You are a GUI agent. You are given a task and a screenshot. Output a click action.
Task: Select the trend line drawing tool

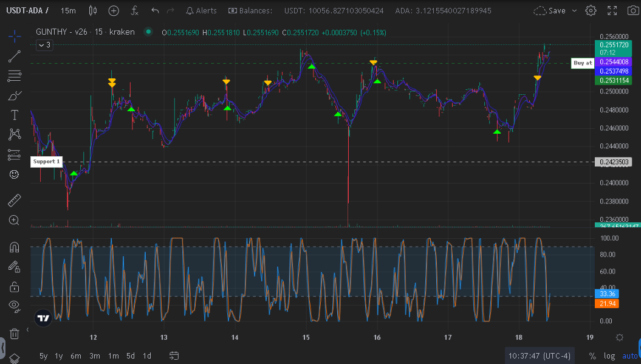pos(15,57)
